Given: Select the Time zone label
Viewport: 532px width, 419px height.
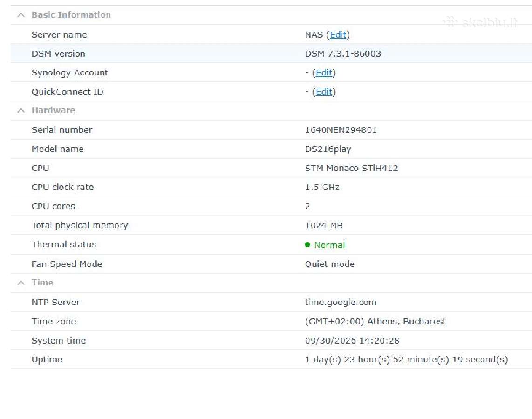Looking at the screenshot, I should pyautogui.click(x=54, y=321).
